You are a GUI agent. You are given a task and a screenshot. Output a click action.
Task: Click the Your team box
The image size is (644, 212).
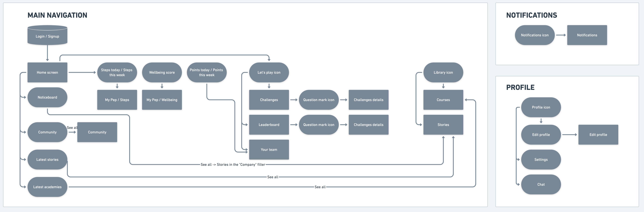point(269,150)
